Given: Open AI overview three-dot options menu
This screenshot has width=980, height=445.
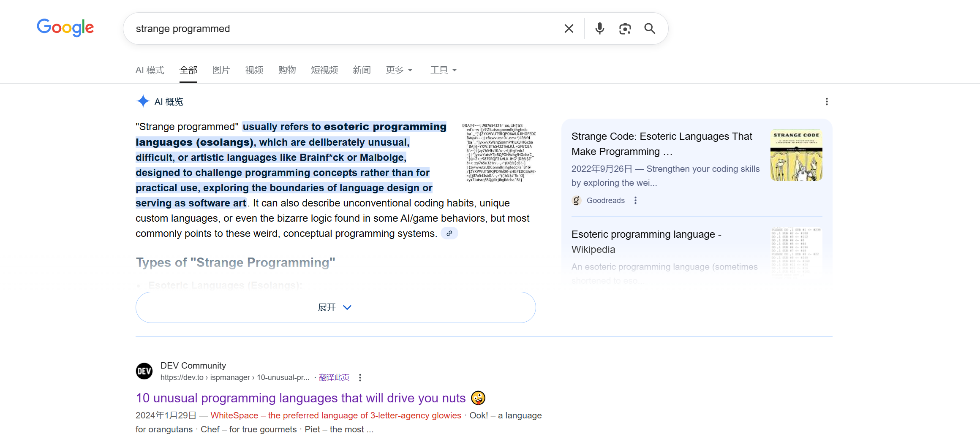Looking at the screenshot, I should click(x=827, y=102).
